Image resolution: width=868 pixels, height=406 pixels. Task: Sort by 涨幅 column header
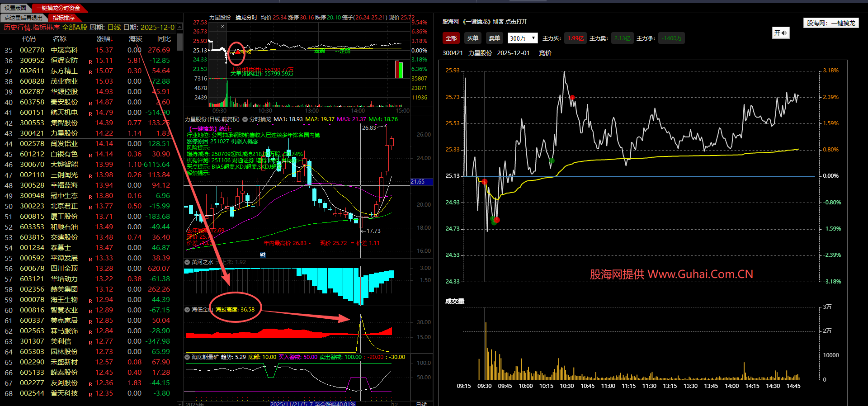click(104, 39)
